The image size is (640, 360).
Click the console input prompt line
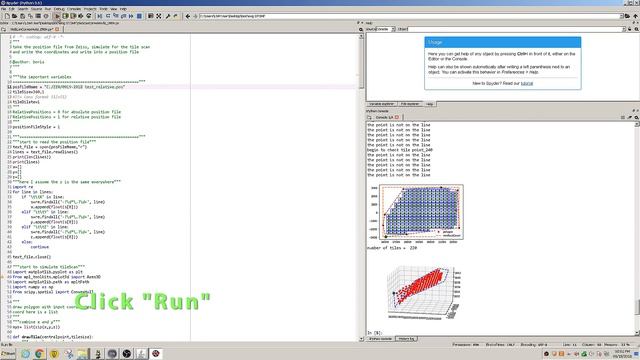pos(500,333)
